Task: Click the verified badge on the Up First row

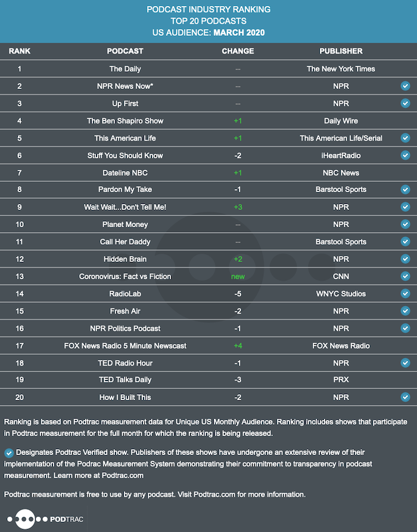Action: coord(405,103)
